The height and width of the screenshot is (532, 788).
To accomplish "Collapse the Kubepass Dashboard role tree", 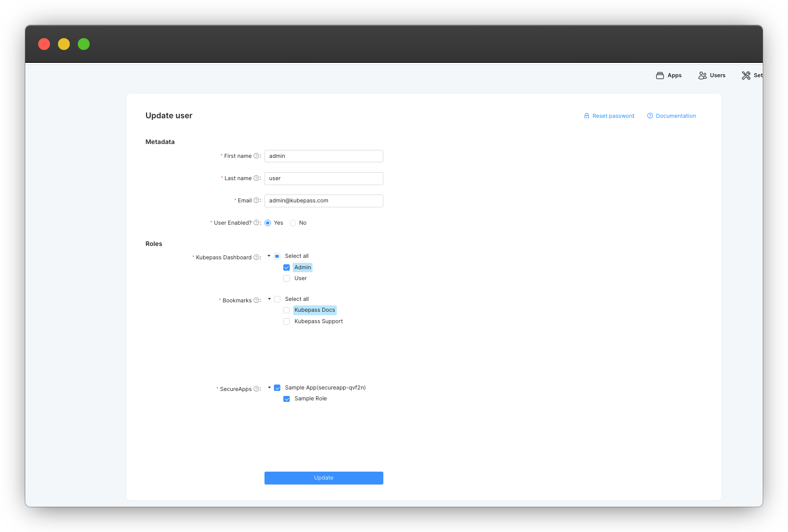I will 269,256.
